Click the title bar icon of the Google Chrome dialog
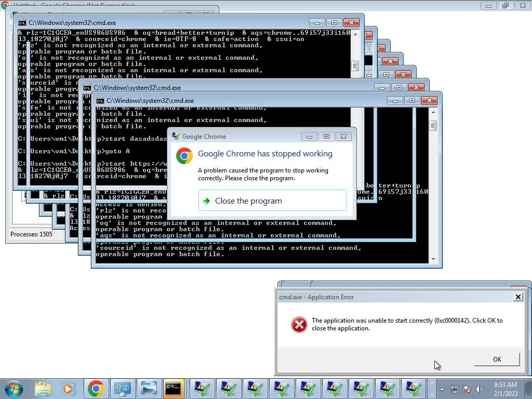This screenshot has height=399, width=532. [x=176, y=137]
